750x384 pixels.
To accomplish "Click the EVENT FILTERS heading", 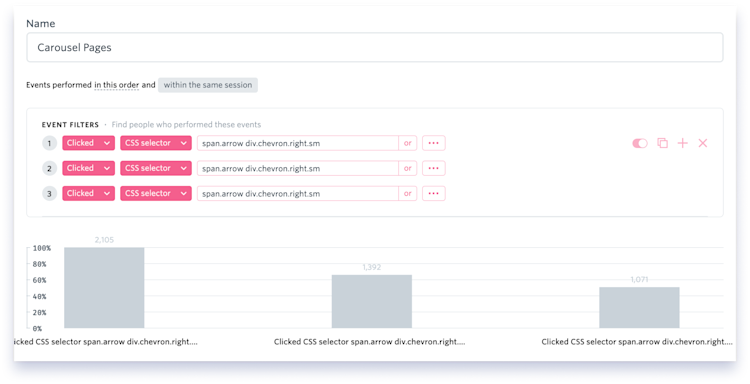I will pyautogui.click(x=70, y=125).
